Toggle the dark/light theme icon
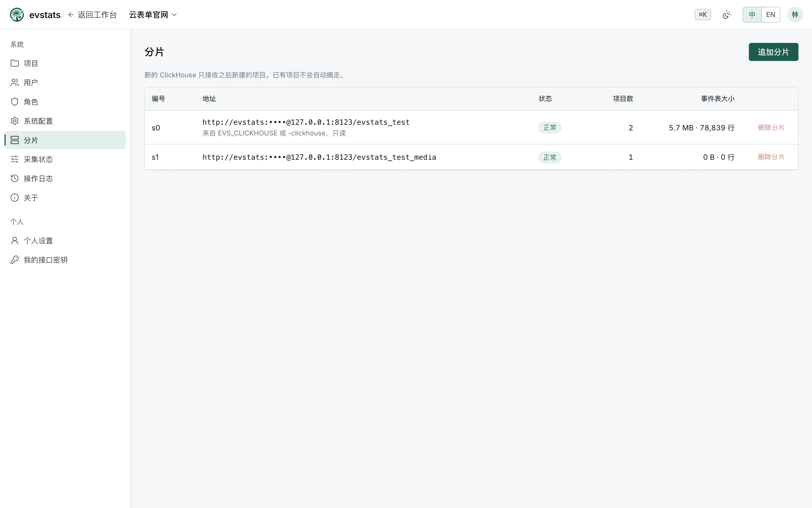This screenshot has width=812, height=508. click(727, 15)
